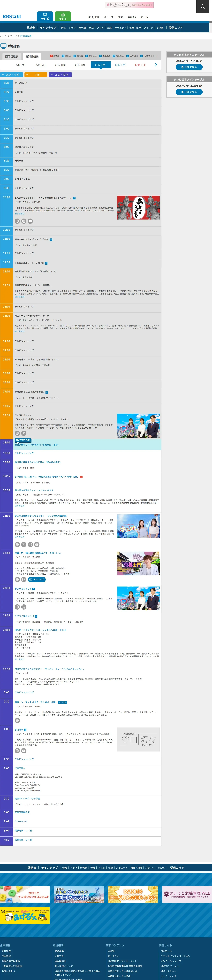Open ニュース in header menu
This screenshot has height=980, width=212.
(109, 17)
